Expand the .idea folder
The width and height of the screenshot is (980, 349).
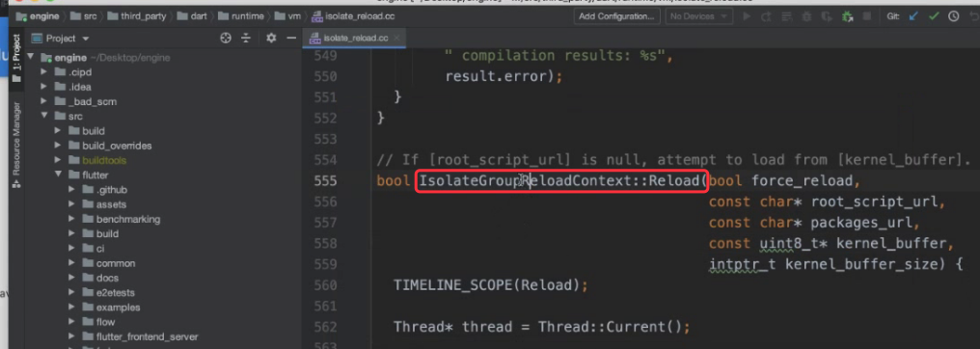click(43, 87)
